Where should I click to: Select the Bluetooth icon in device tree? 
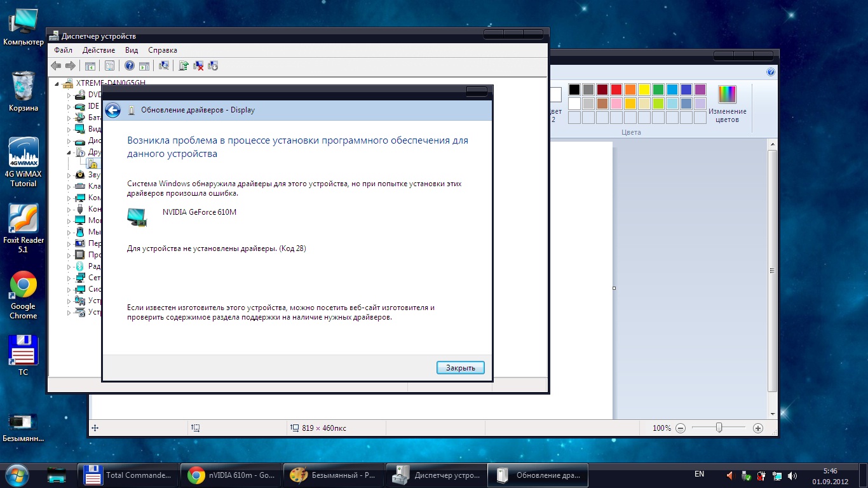click(x=80, y=266)
